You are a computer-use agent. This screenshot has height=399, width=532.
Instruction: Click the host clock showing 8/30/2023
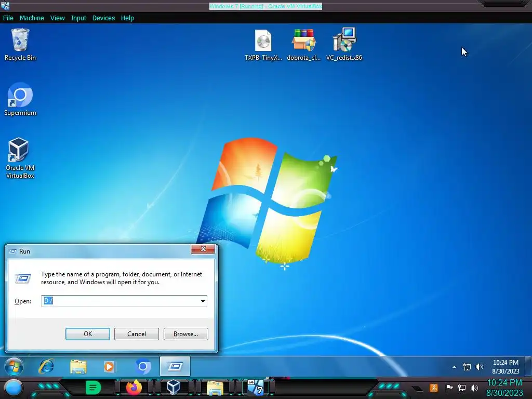(504, 388)
